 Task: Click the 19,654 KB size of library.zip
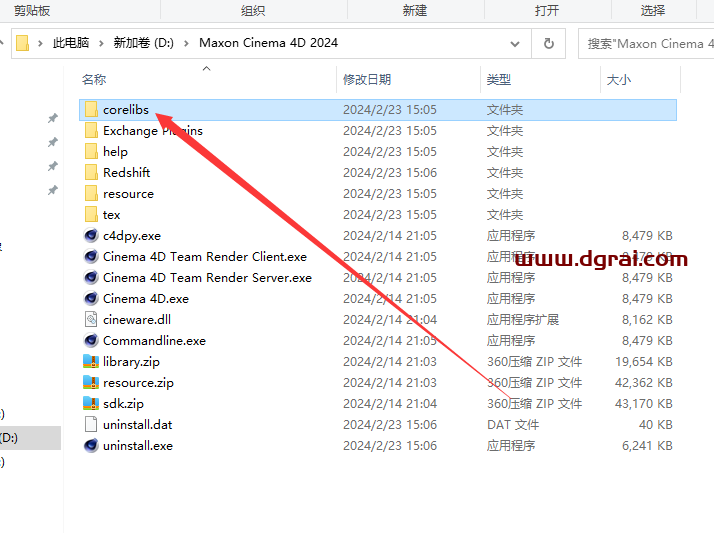[x=644, y=361]
